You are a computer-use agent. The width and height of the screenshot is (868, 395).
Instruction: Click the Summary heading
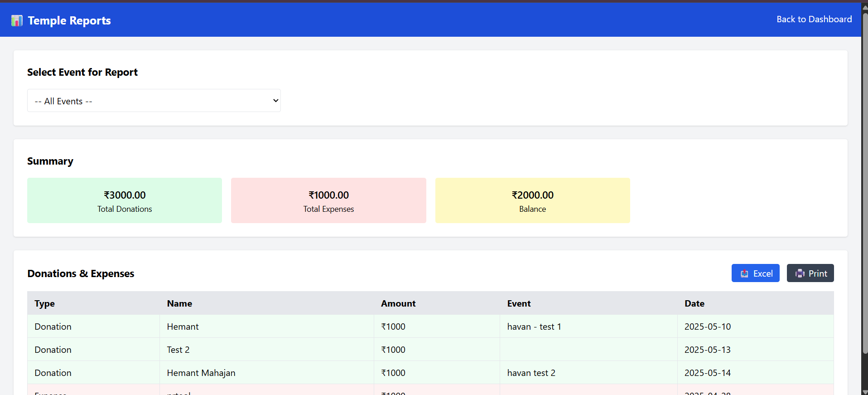coord(50,161)
